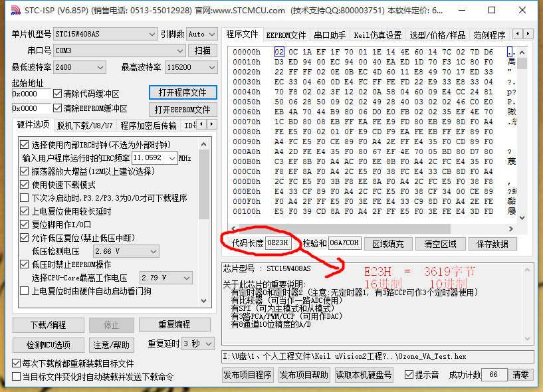Click hex view scroll-right arrow

pyautogui.click(x=511, y=229)
